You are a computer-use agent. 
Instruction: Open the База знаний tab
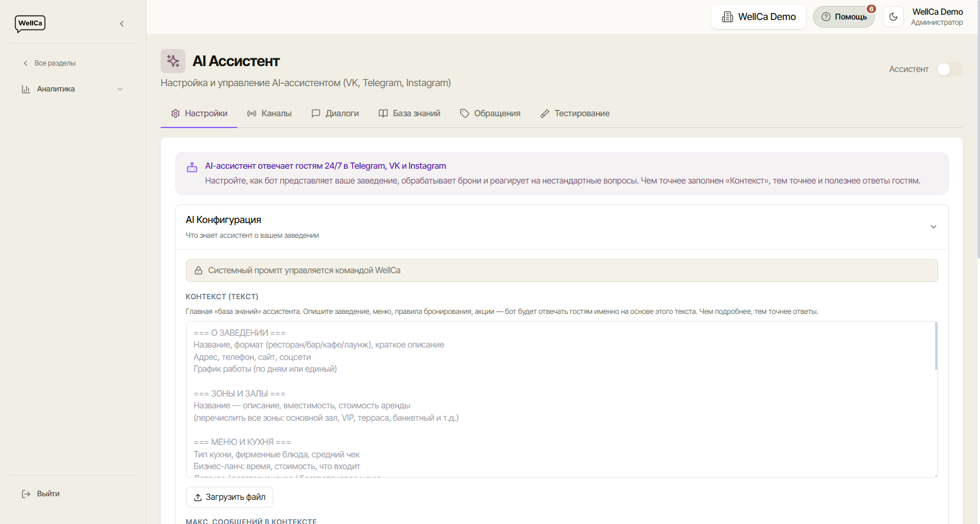pos(410,113)
